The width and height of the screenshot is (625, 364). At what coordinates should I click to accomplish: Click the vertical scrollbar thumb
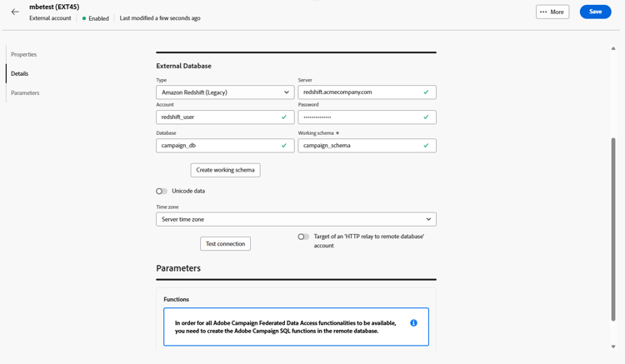click(x=613, y=229)
